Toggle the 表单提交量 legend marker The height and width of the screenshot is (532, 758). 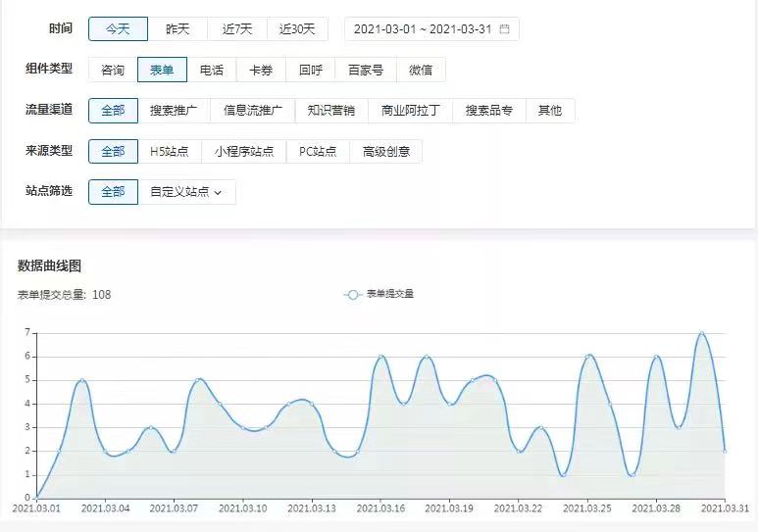tap(353, 294)
